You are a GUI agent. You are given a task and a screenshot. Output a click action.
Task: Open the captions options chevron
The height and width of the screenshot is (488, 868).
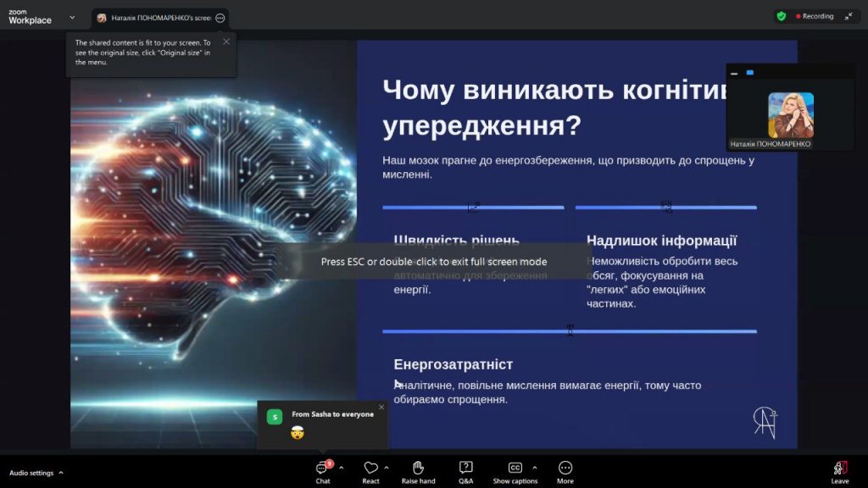point(534,468)
